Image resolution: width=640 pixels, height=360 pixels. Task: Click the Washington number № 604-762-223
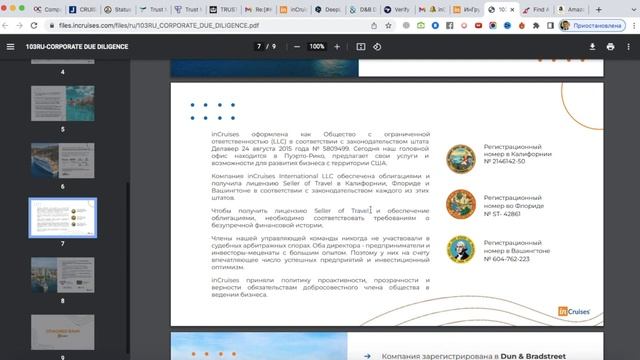[507, 259]
